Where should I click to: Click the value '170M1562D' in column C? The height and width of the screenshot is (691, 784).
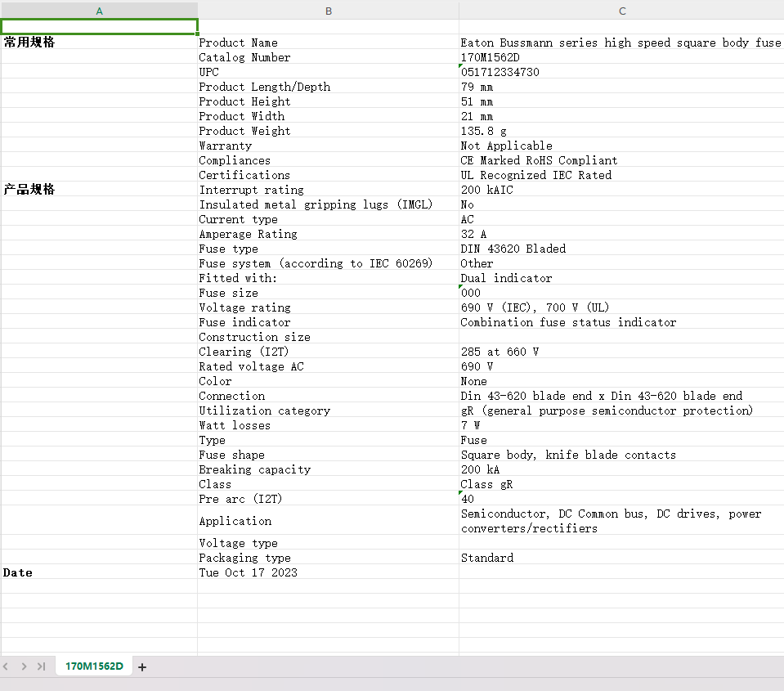[x=621, y=57]
